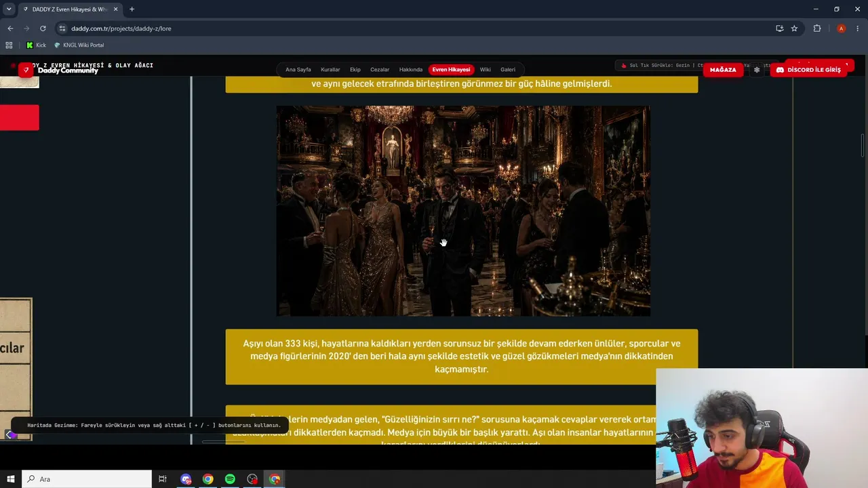Click the browser back arrow
Screen dimensions: 868x488
point(10,28)
